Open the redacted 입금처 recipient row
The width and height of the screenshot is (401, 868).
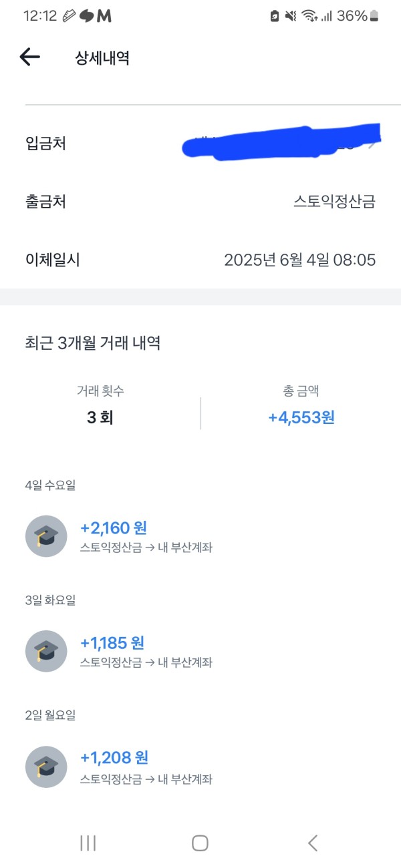200,143
